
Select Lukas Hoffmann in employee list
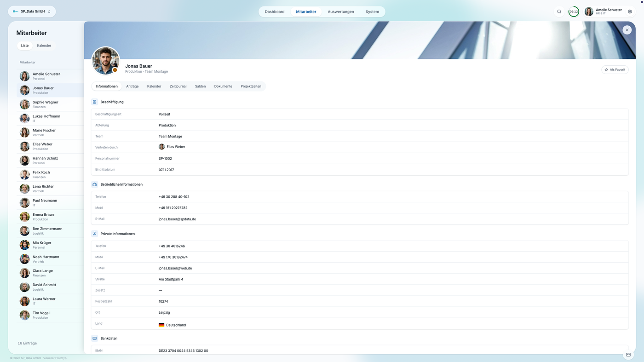50,118
